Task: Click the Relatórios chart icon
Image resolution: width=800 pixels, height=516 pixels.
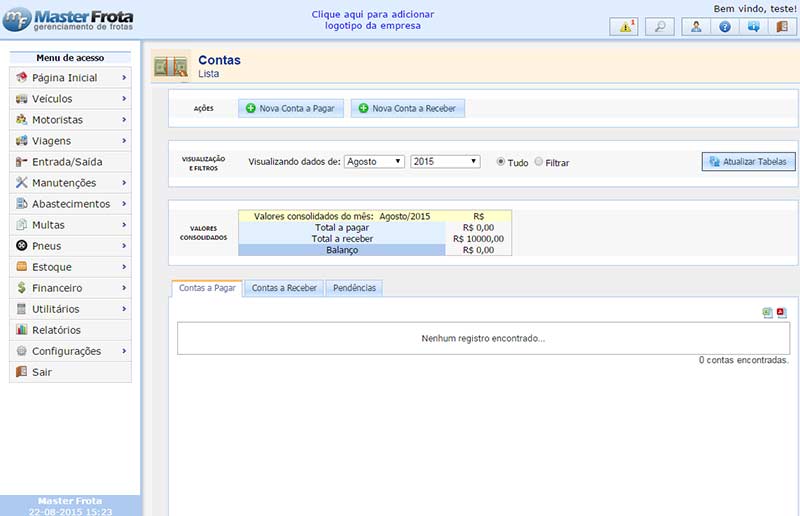Action: coord(21,330)
